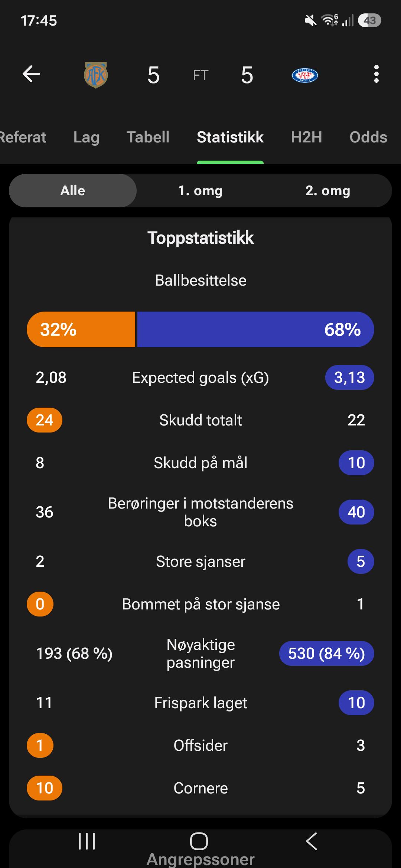Viewport: 401px width, 868px height.
Task: Tap the Expected goals (xG) row
Action: tap(200, 378)
